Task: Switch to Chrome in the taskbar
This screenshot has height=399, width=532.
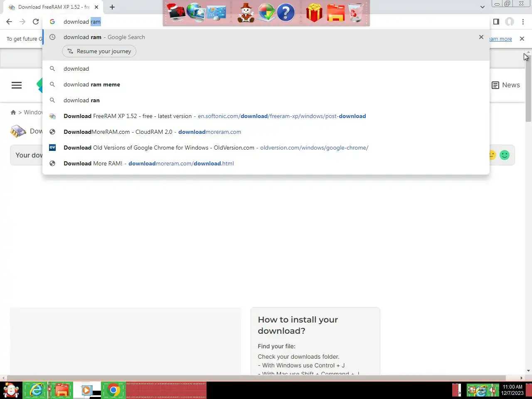Action: pyautogui.click(x=113, y=390)
